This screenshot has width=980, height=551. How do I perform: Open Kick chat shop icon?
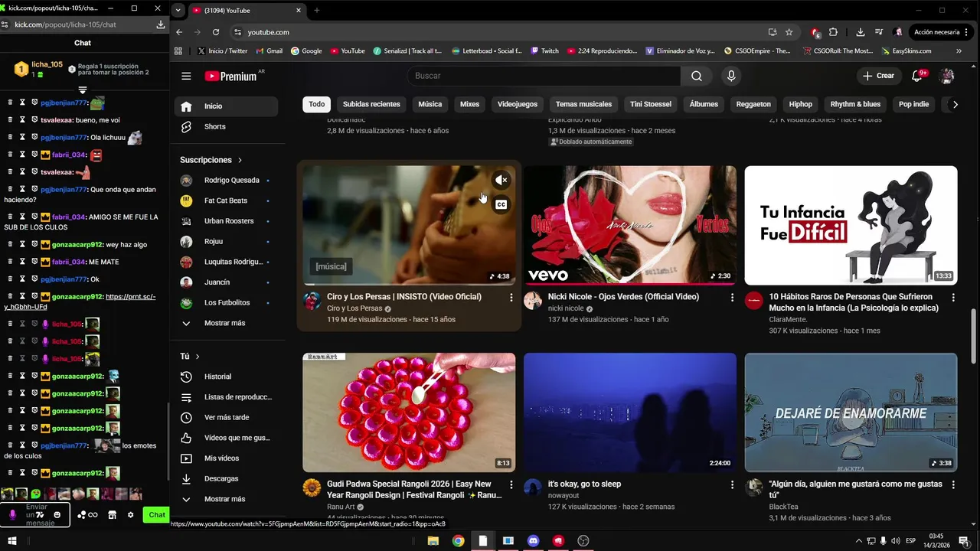112,515
